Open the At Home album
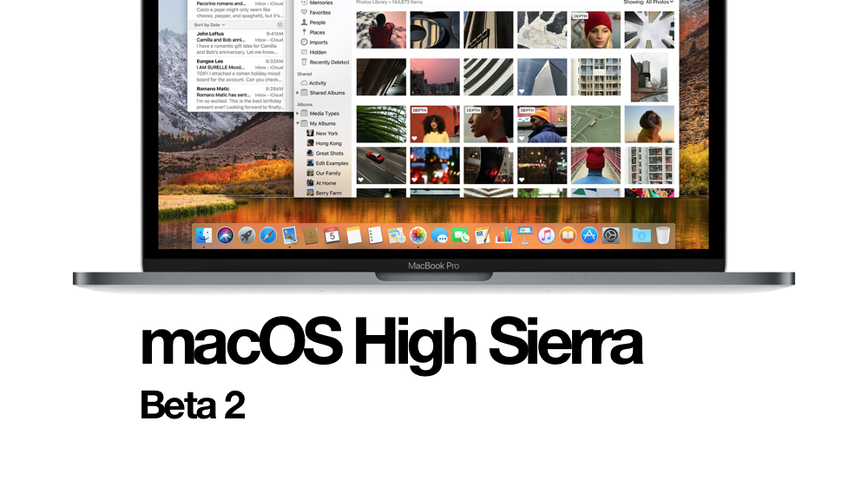The width and height of the screenshot is (868, 487). click(322, 183)
